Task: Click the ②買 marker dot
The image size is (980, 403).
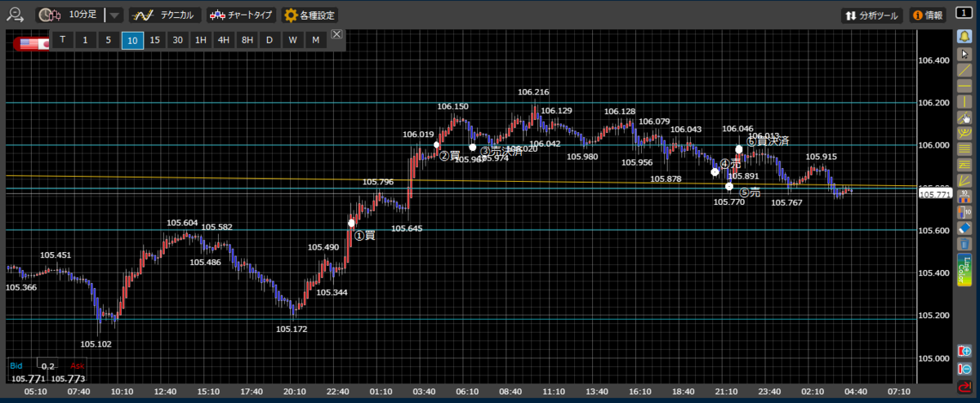Action: tap(437, 145)
